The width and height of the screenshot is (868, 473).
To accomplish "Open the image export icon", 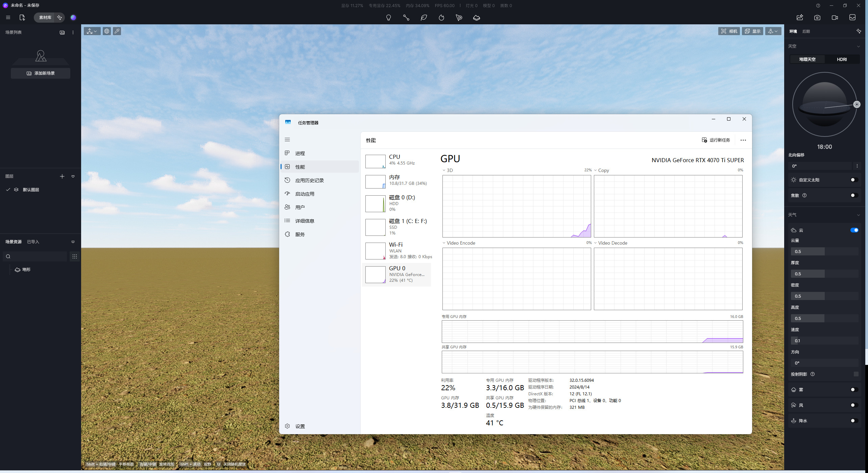I will (800, 18).
